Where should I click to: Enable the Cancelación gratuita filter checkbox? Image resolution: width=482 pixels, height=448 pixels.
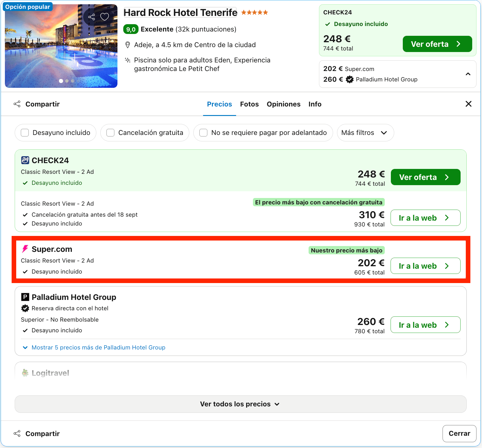coord(110,133)
